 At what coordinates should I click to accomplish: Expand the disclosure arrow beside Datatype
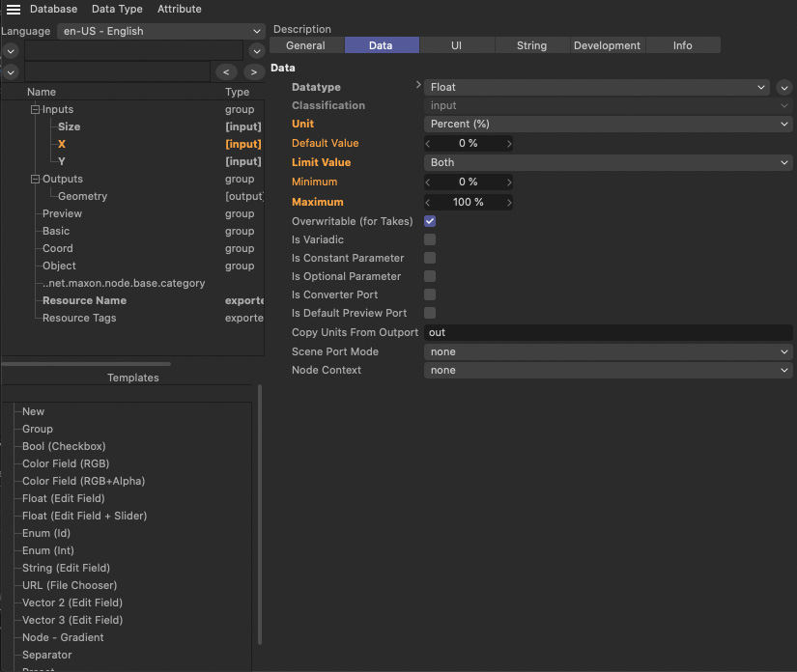pos(417,87)
